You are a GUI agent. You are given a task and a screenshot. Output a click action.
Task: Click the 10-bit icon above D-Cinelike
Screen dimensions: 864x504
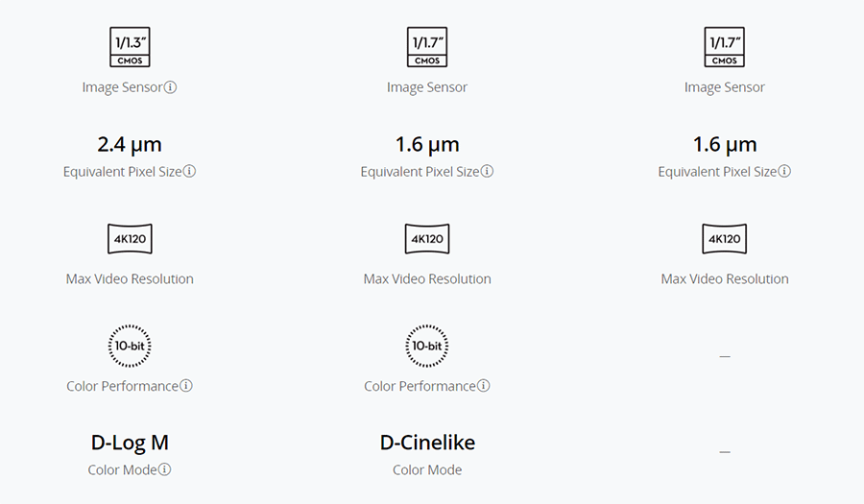click(x=427, y=347)
